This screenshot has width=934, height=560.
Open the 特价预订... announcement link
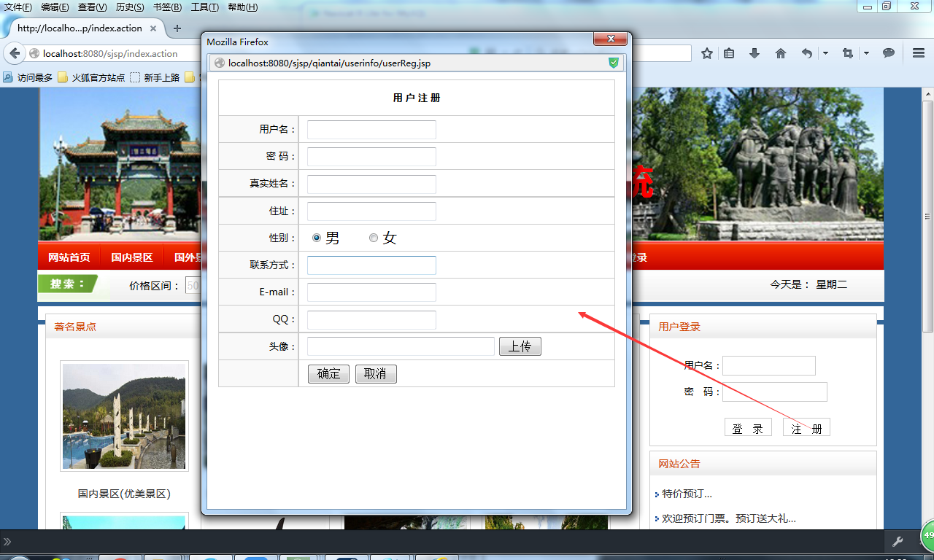(687, 494)
